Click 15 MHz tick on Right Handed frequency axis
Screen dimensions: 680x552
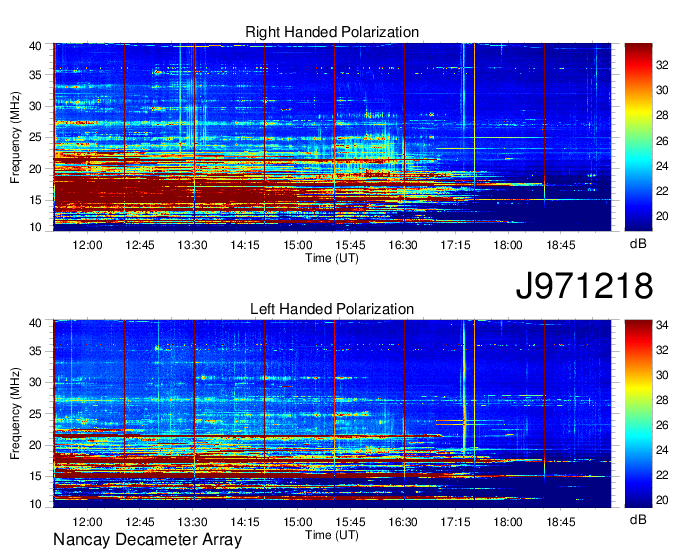(x=35, y=200)
